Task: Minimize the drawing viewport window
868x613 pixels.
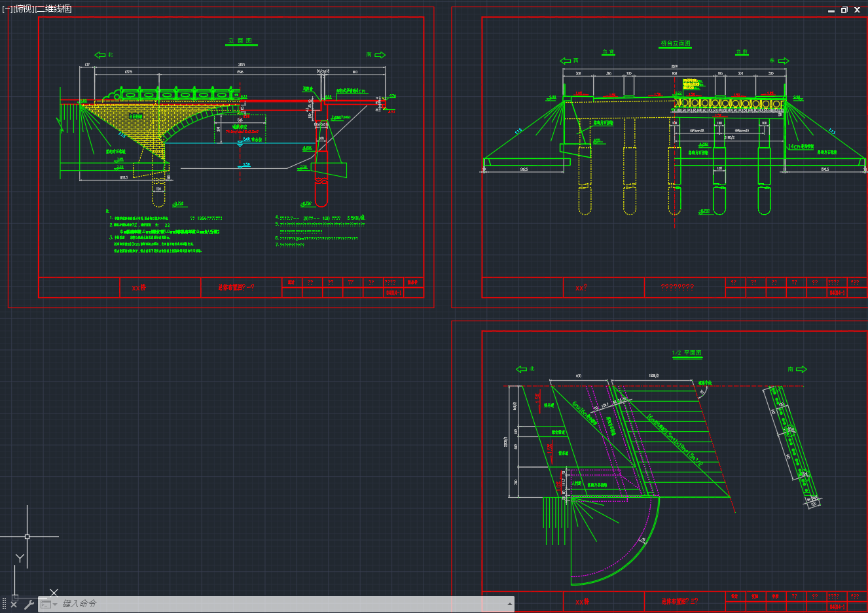Action: (x=831, y=10)
